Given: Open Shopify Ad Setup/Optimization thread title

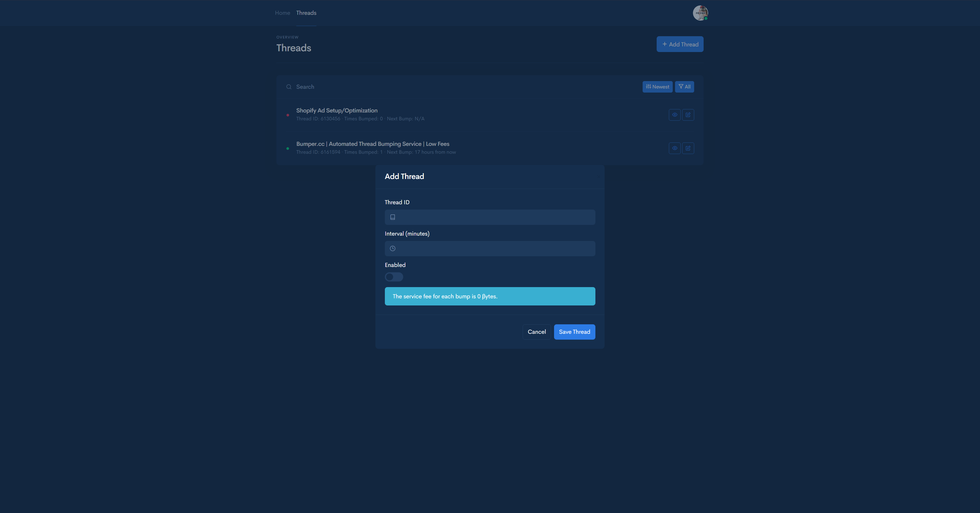Looking at the screenshot, I should [x=337, y=111].
